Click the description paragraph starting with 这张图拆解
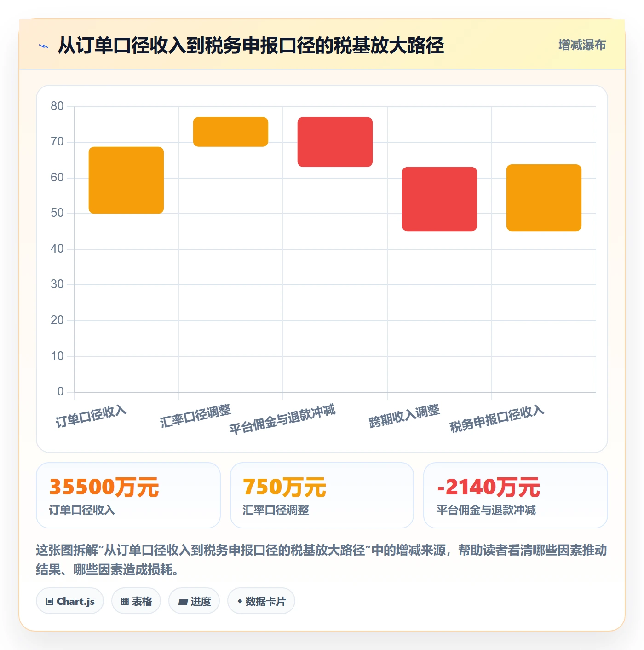 pos(322,560)
